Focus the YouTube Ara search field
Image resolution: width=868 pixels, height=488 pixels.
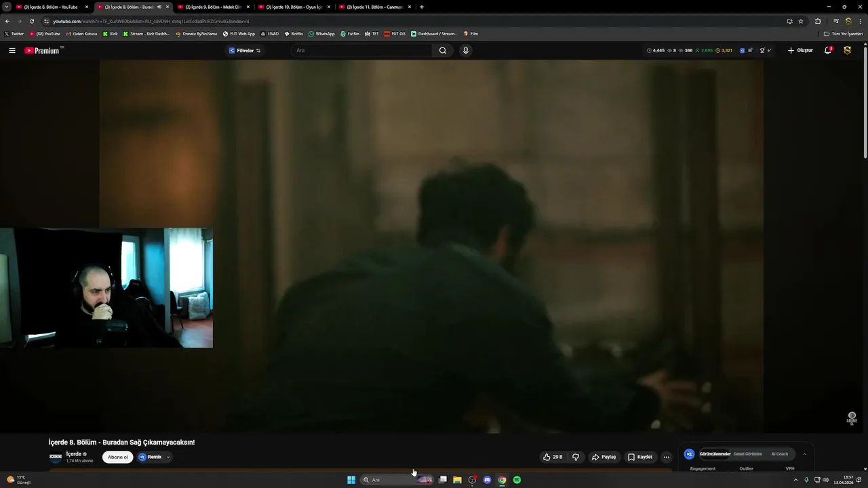(361, 51)
